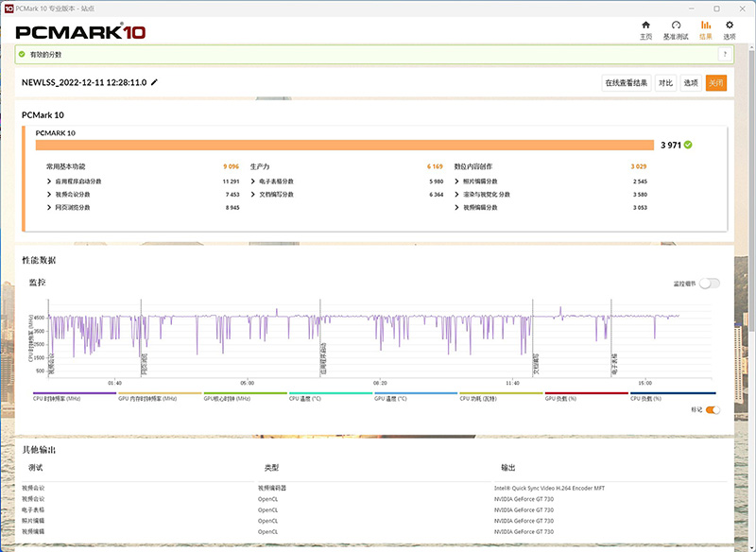Switch to the 结果 results tab
The image size is (756, 552).
(x=705, y=29)
